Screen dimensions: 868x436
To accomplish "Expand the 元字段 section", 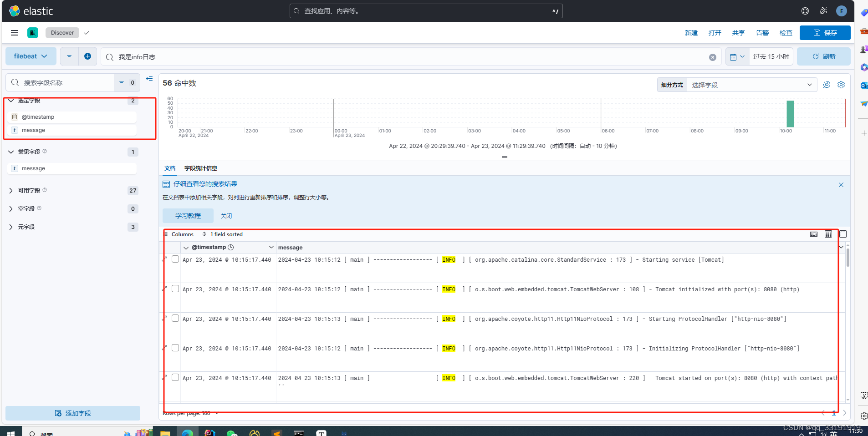I will click(x=11, y=227).
